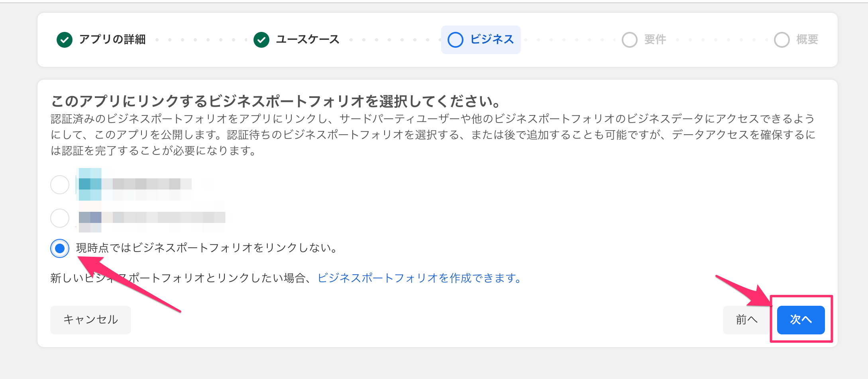868x379 pixels.
Task: Select the ビジネス step label
Action: 492,39
